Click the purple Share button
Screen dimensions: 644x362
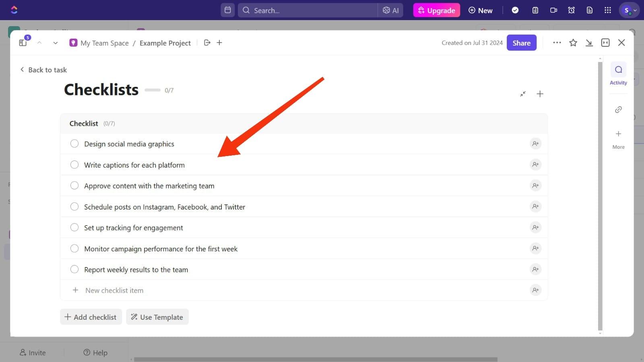[521, 43]
